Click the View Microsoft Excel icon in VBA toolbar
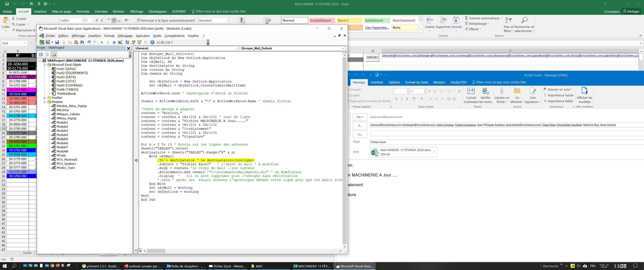The width and height of the screenshot is (644, 270). pos(42,42)
